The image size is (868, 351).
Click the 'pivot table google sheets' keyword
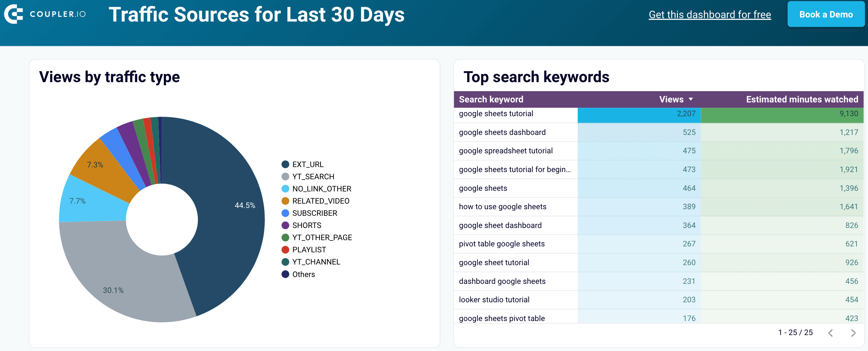[x=502, y=244]
